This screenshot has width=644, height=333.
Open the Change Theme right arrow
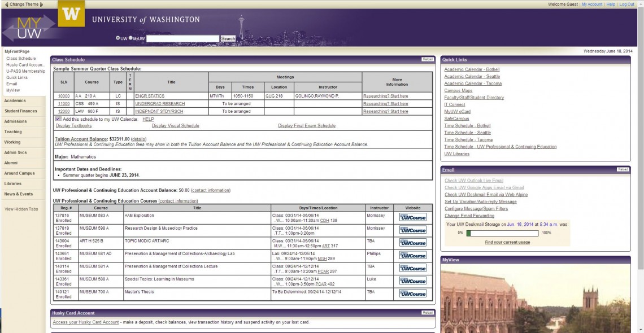pos(41,5)
